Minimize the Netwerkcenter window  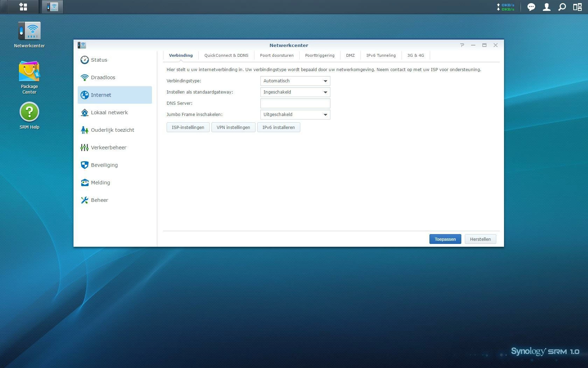tap(473, 45)
